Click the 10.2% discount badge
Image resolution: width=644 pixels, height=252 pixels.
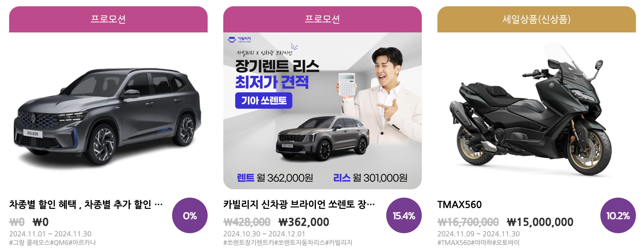(x=618, y=215)
